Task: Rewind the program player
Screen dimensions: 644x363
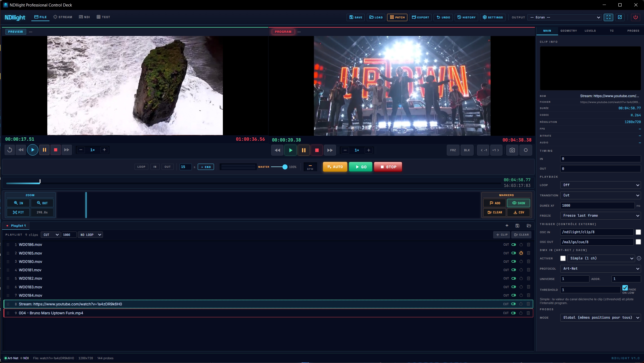Action: click(277, 150)
